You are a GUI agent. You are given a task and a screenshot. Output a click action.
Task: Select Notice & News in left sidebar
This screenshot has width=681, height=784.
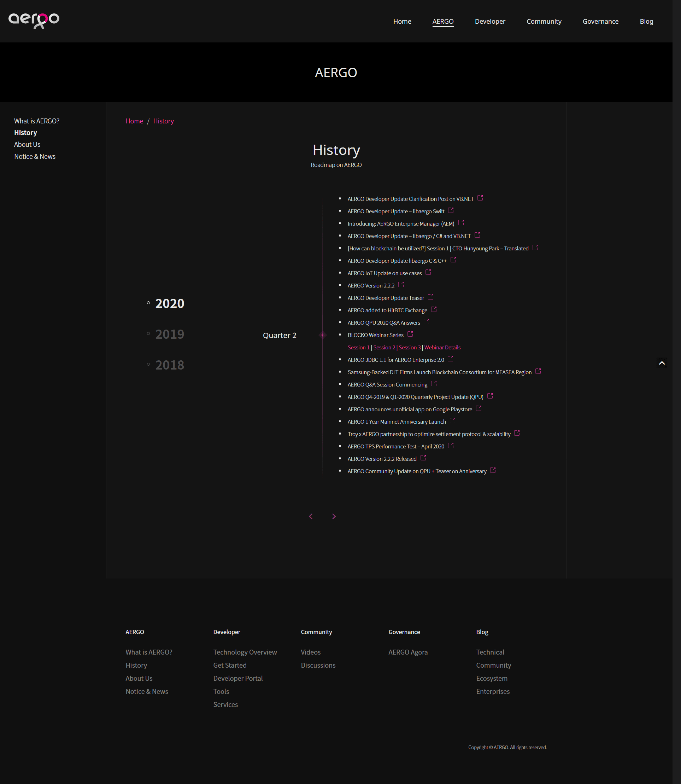point(35,156)
